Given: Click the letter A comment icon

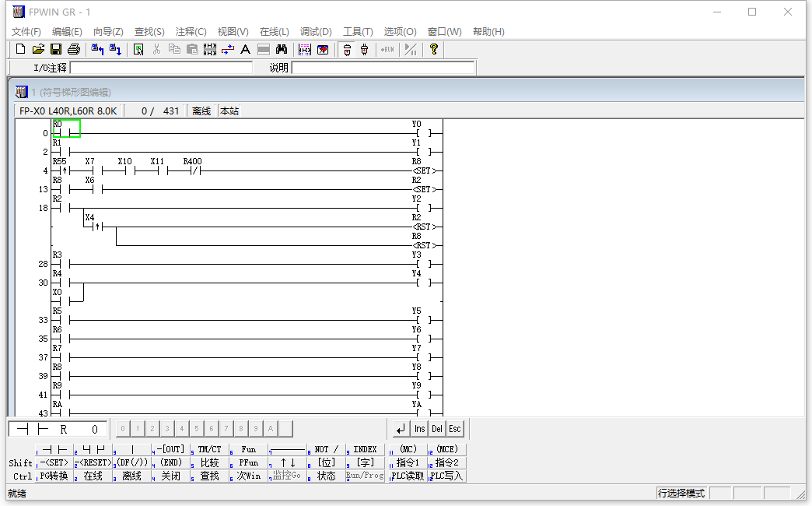Looking at the screenshot, I should pos(246,49).
